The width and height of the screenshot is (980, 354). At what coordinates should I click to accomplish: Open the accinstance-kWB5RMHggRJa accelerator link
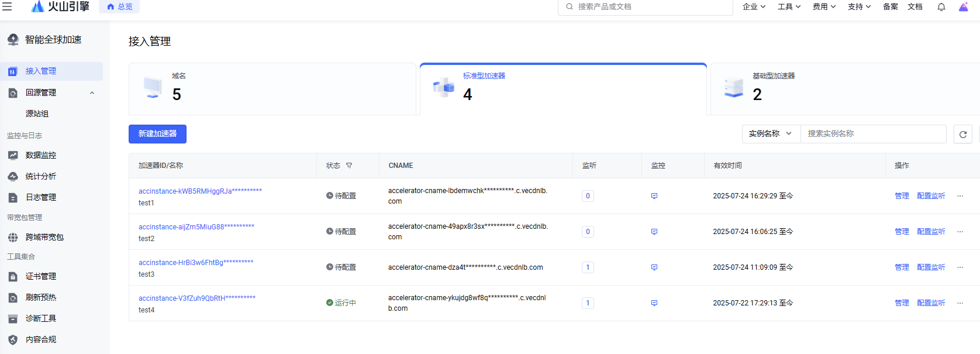(x=200, y=191)
